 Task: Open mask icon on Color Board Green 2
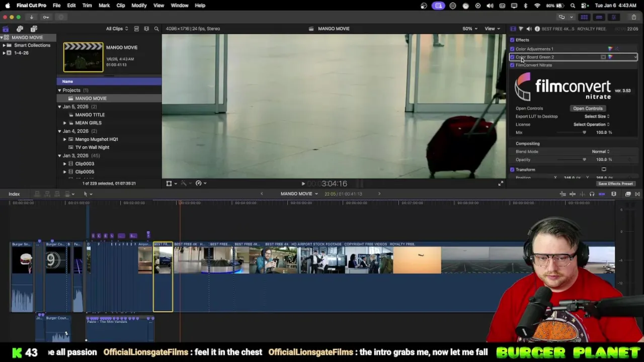[x=603, y=57]
